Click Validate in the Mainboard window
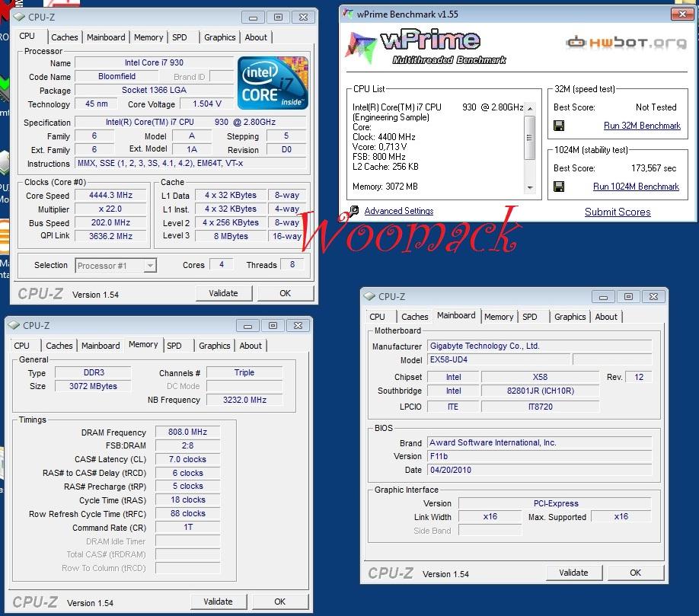This screenshot has height=616, width=699. pos(574,573)
